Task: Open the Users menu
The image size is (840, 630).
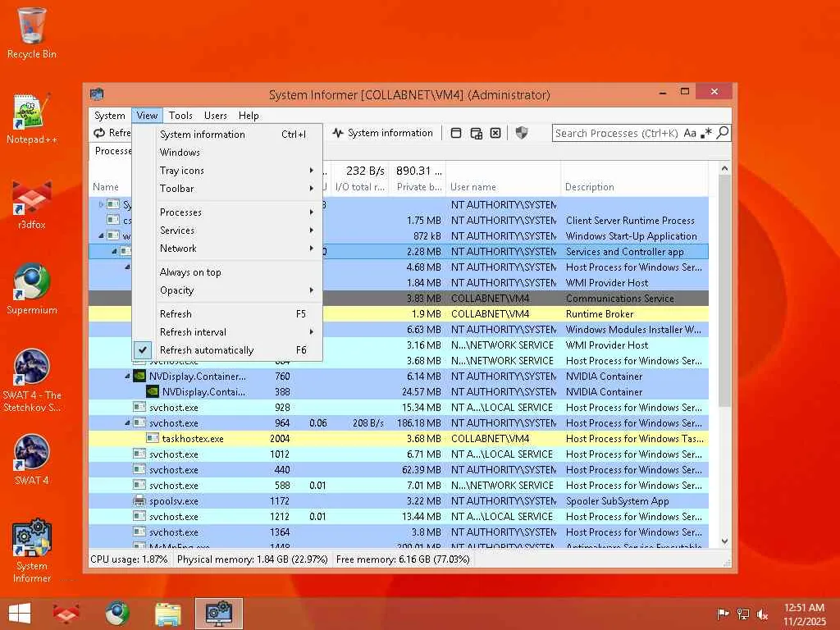Action: (x=216, y=115)
